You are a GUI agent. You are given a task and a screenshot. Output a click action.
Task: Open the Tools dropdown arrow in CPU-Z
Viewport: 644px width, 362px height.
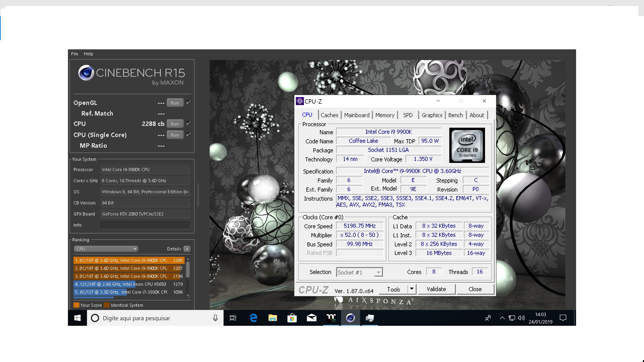point(412,289)
